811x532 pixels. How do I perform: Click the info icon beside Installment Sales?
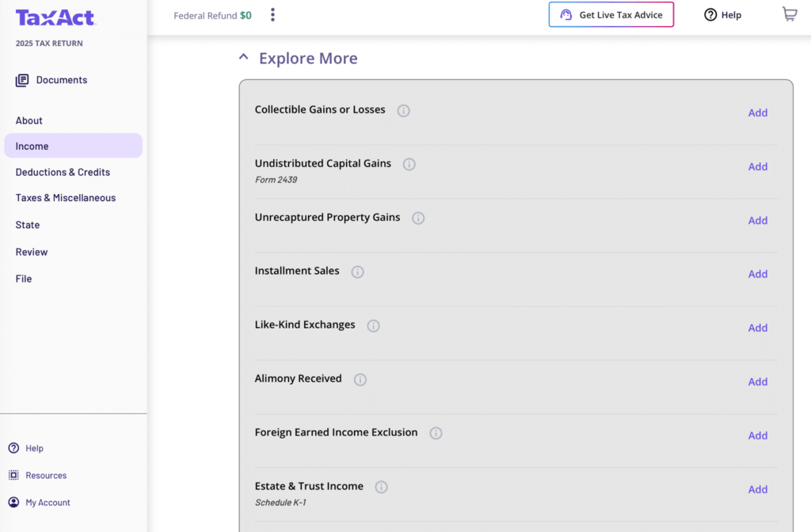357,272
